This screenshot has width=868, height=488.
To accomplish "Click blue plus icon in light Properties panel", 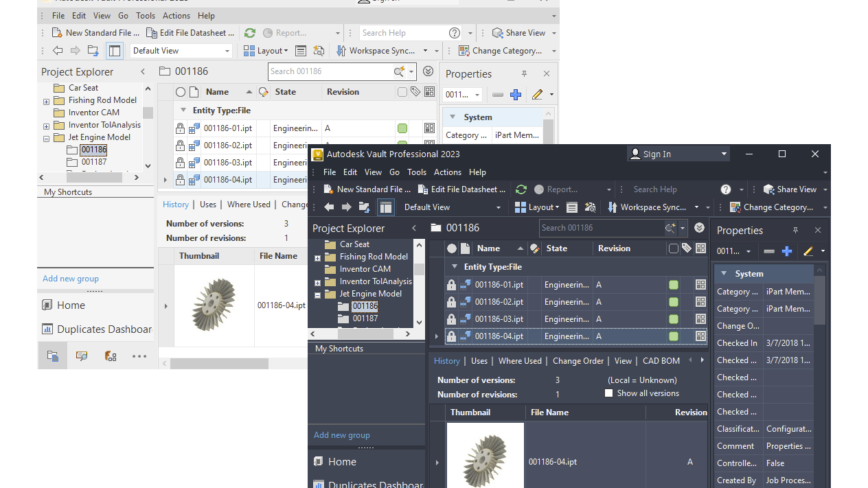I will [516, 95].
